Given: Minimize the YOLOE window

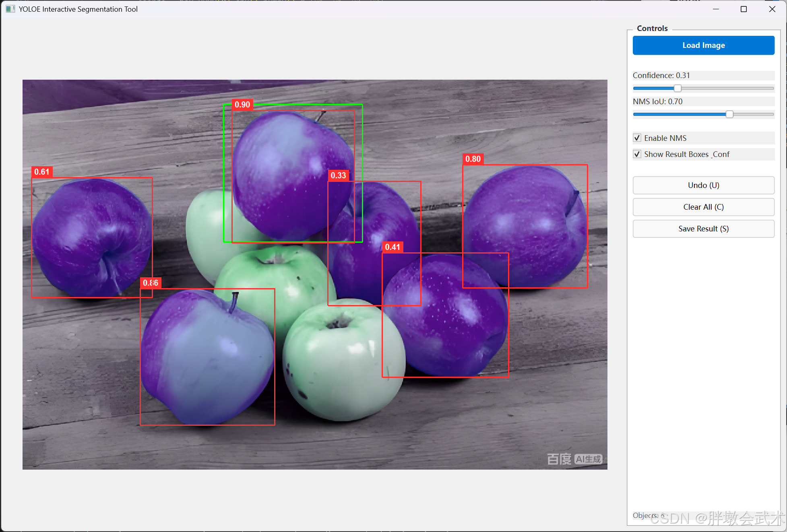Looking at the screenshot, I should click(716, 9).
